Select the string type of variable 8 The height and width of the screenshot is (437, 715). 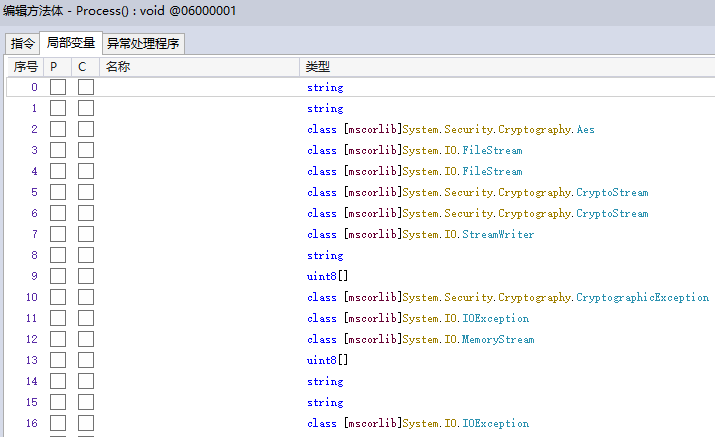[325, 255]
